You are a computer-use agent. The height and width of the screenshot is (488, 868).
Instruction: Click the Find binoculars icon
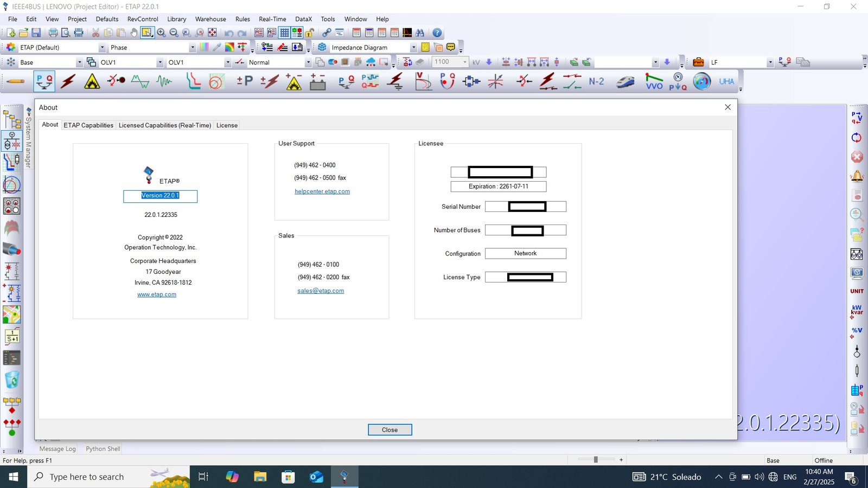pyautogui.click(x=420, y=33)
